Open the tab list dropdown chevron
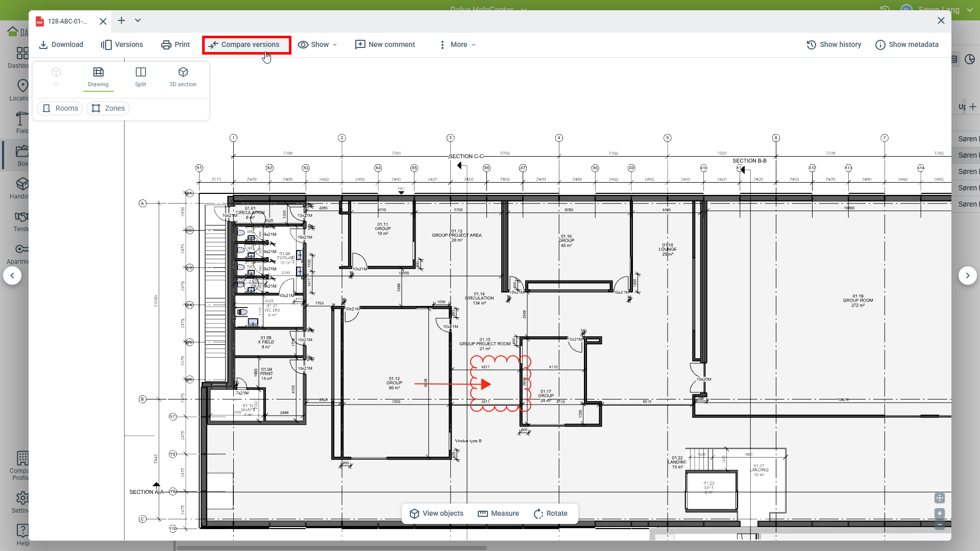 tap(138, 20)
